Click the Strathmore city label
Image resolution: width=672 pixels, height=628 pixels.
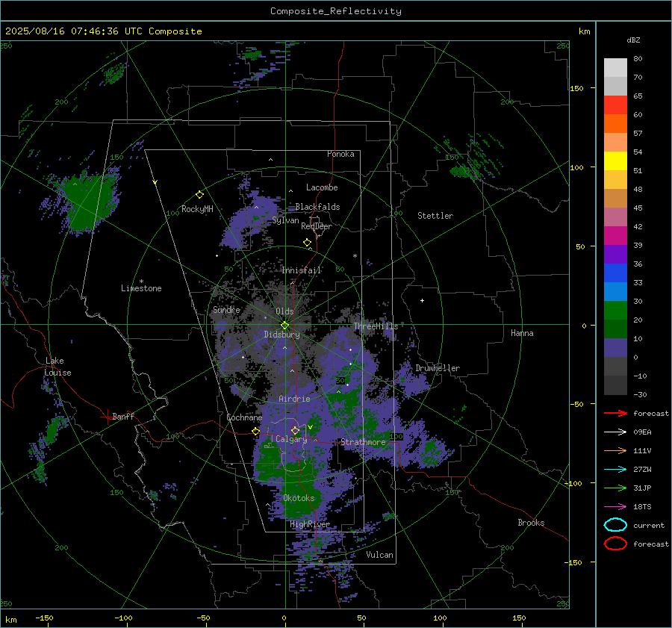(363, 442)
